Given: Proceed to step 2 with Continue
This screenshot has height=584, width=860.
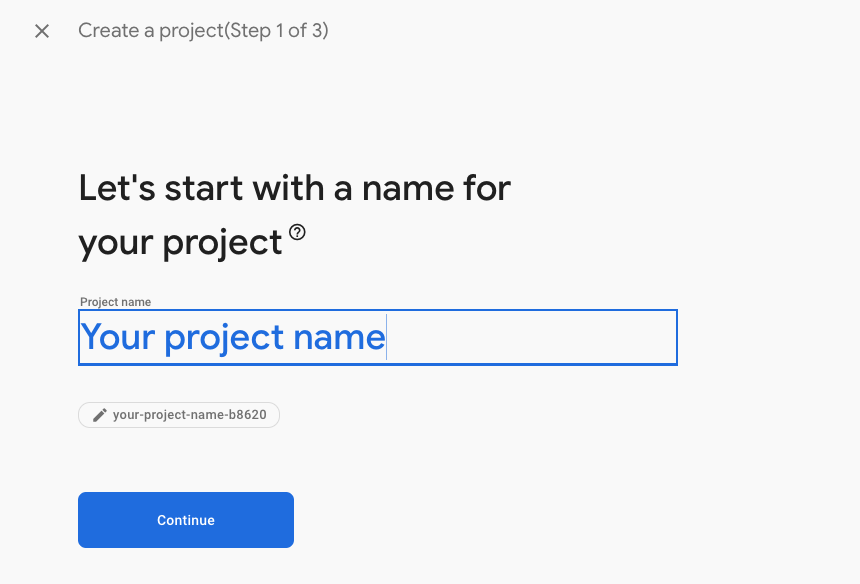Looking at the screenshot, I should click(x=186, y=520).
